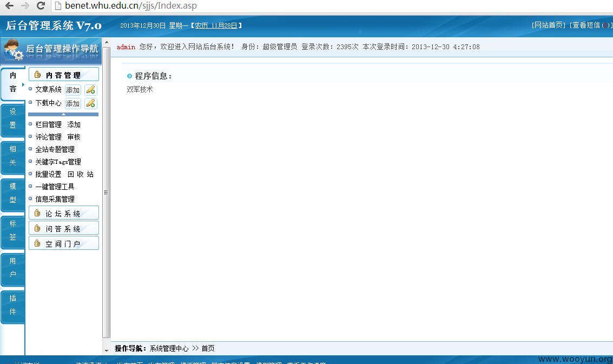Screen dimensions: 613x364
Task: Click the sidebar scrollbar down arrow
Action: (107, 350)
